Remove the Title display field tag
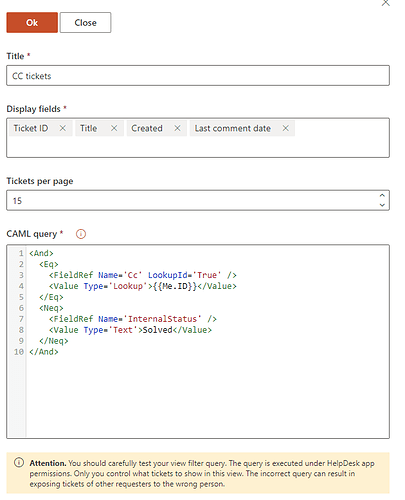Viewport: 405px width, 500px height. click(x=114, y=128)
